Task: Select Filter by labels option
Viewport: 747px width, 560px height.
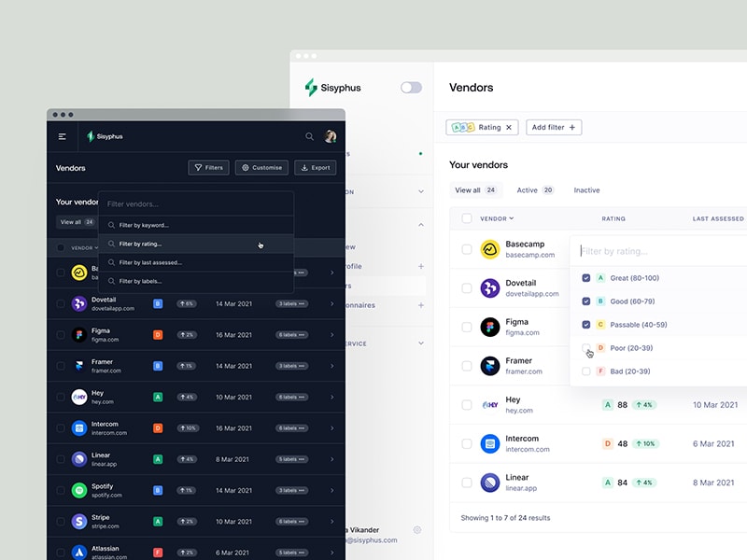Action: 196,281
